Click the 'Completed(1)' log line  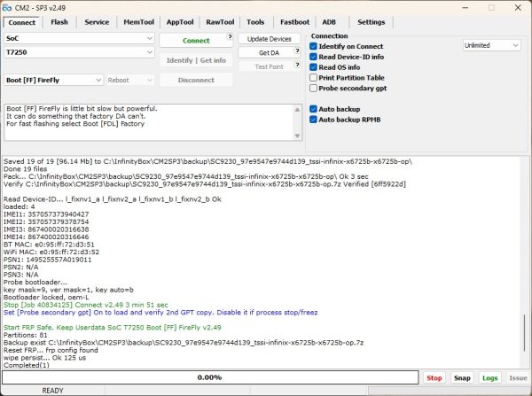coord(27,365)
